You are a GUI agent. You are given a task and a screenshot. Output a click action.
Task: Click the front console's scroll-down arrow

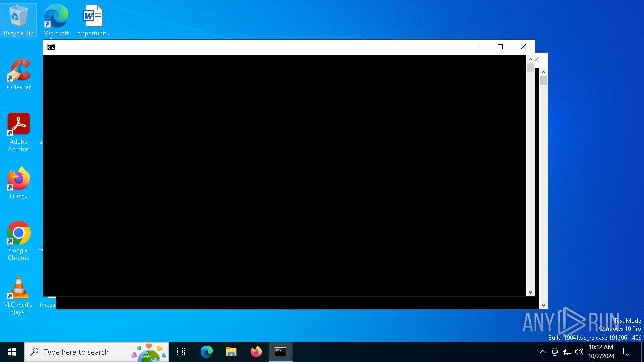tap(530, 292)
